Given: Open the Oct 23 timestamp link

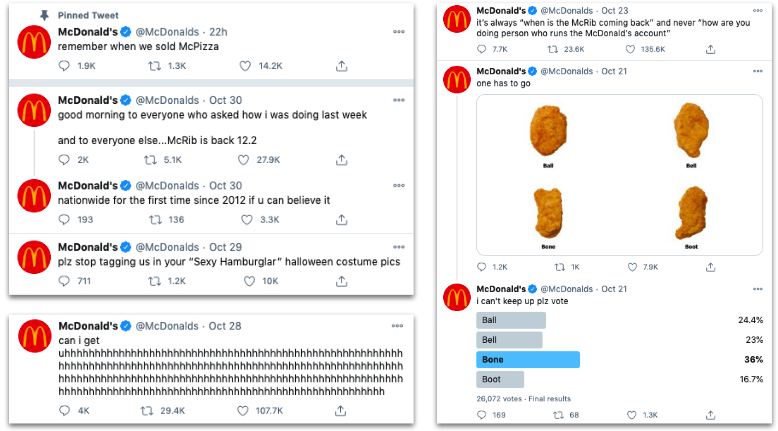Looking at the screenshot, I should pyautogui.click(x=614, y=10).
